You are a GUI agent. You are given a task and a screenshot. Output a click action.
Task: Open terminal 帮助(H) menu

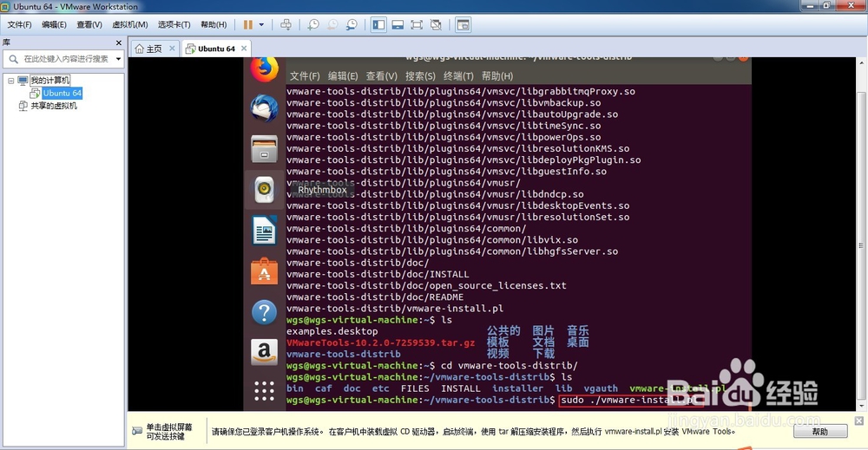point(497,75)
